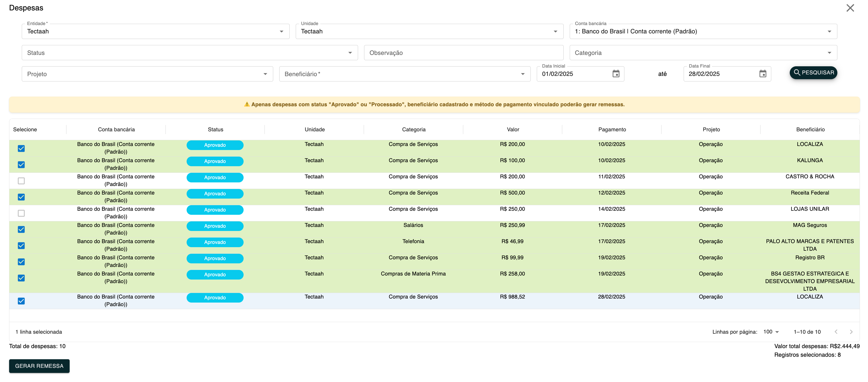Screen dimensions: 868x382
Task: Deselect the MAG Seguros row checkbox
Action: (21, 229)
